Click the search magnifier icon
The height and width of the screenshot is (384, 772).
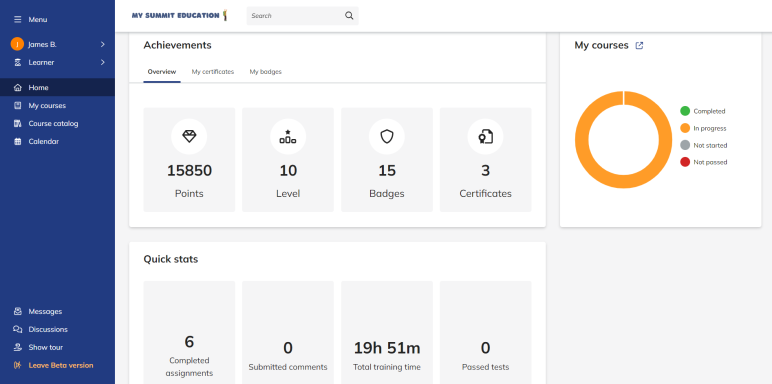tap(349, 16)
